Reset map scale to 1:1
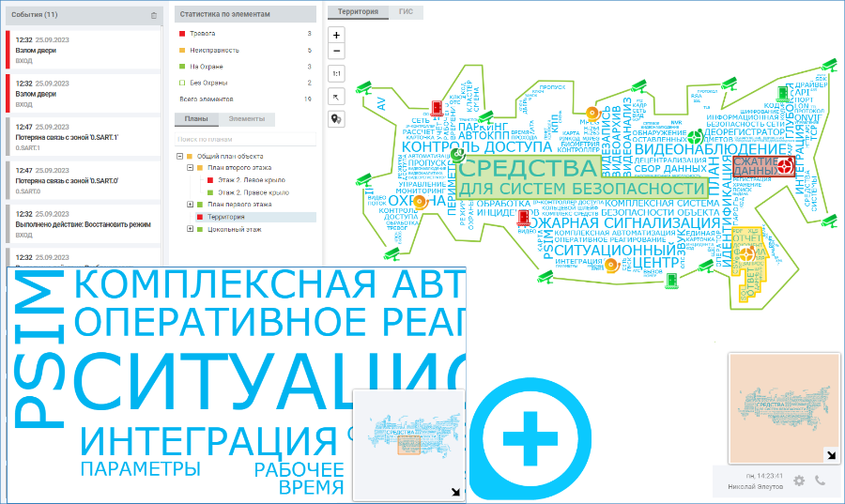This screenshot has height=504, width=845. [336, 74]
